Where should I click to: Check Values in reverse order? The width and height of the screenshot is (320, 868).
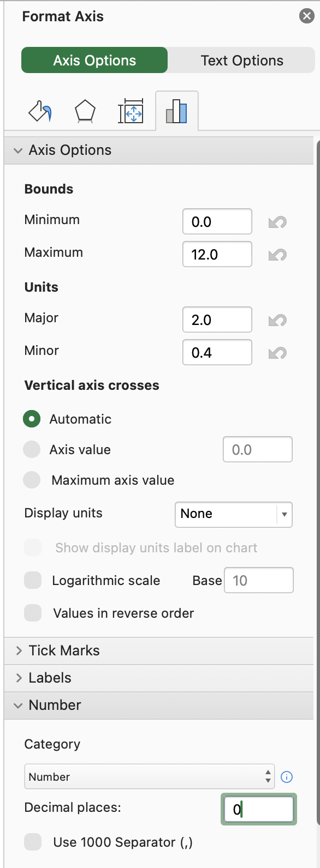(33, 613)
